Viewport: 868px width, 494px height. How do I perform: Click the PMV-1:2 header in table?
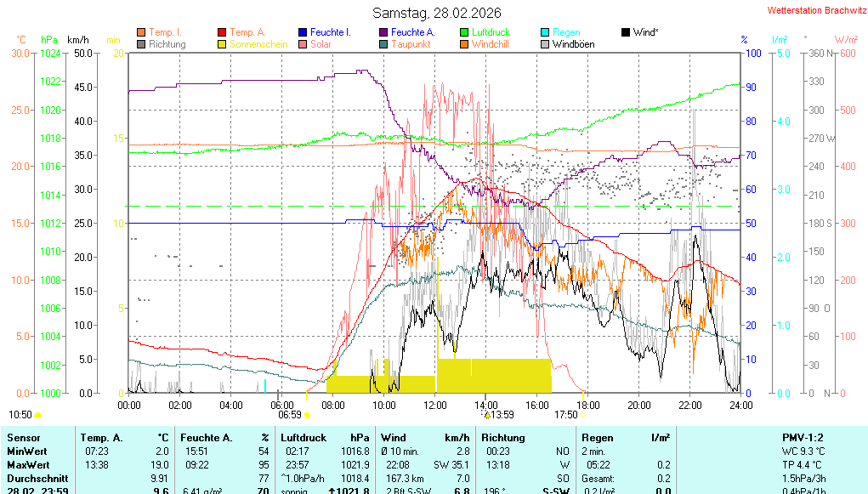coord(806,437)
